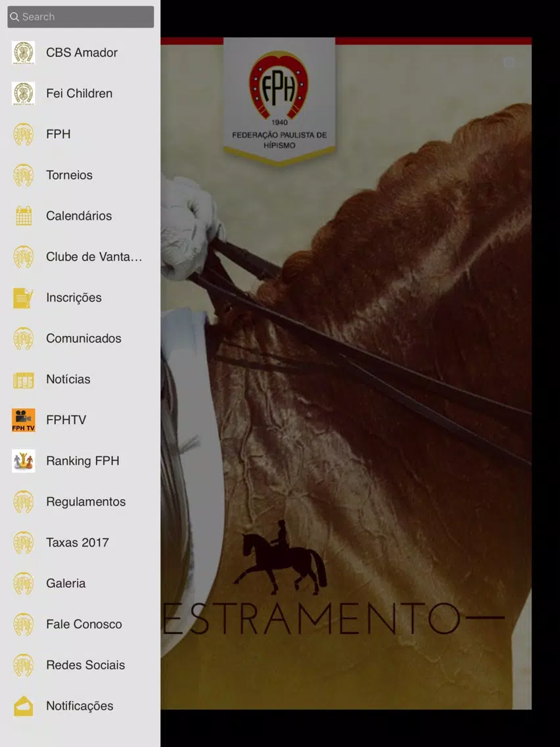Open Calendários from the menu
Screen dimensions: 560x747
79,216
